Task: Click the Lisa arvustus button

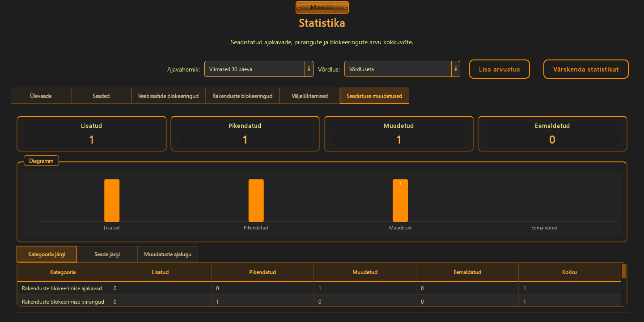Action: tap(500, 69)
